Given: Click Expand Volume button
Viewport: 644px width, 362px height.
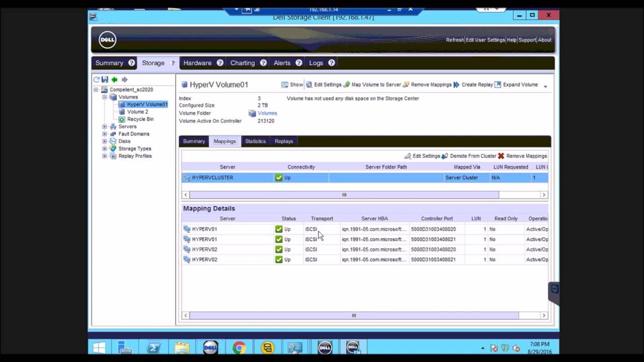Looking at the screenshot, I should 516,84.
